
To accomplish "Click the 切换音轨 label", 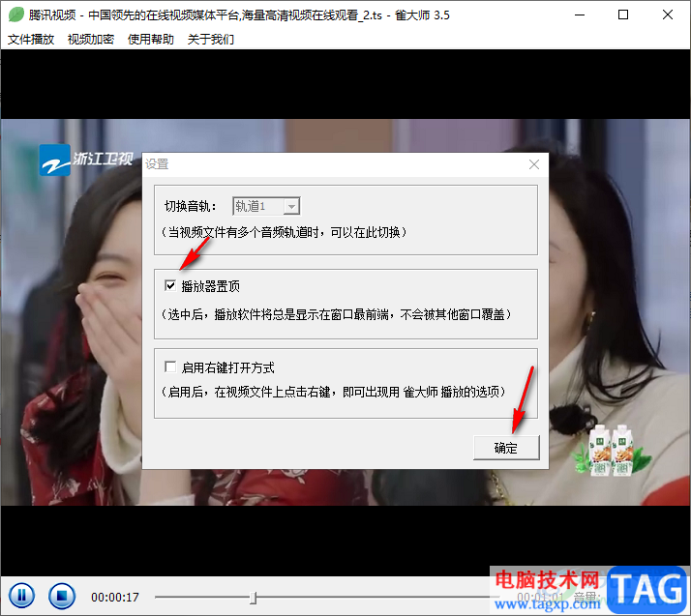I will point(191,206).
